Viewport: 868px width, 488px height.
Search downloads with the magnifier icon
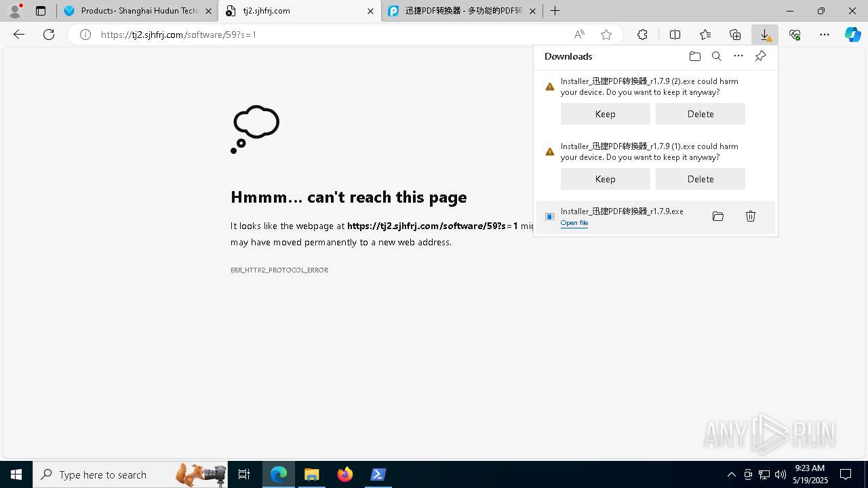(x=717, y=56)
